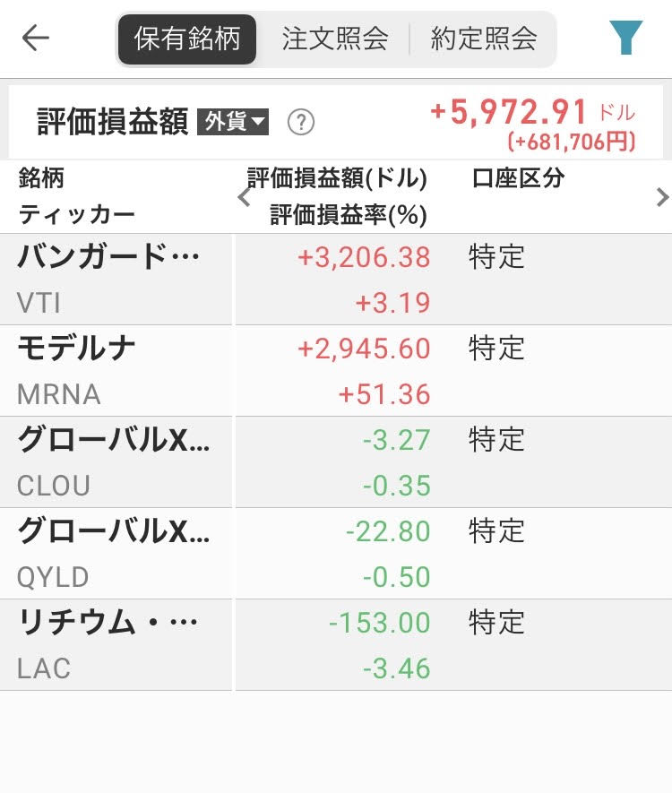Click the 銘柄 ティッカー column header
This screenshot has width=672, height=793.
tap(76, 197)
